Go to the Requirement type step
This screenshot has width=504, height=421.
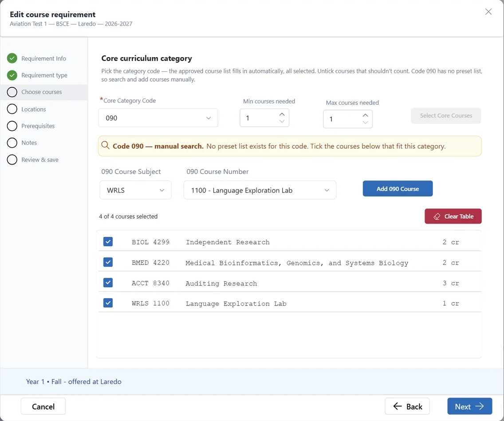coord(44,75)
